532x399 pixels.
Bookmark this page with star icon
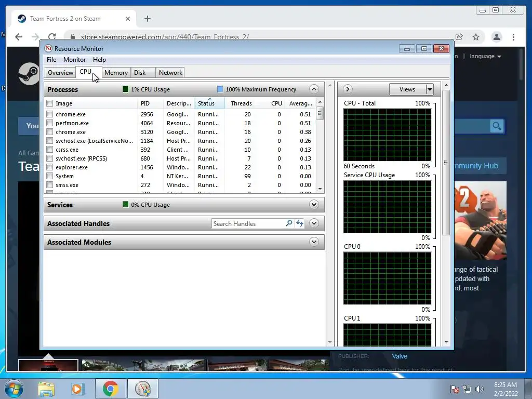pyautogui.click(x=476, y=37)
